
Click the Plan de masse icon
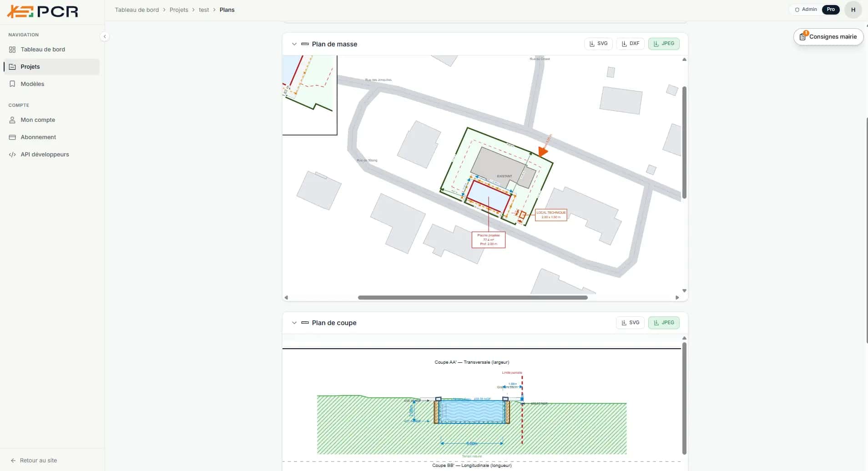click(305, 44)
